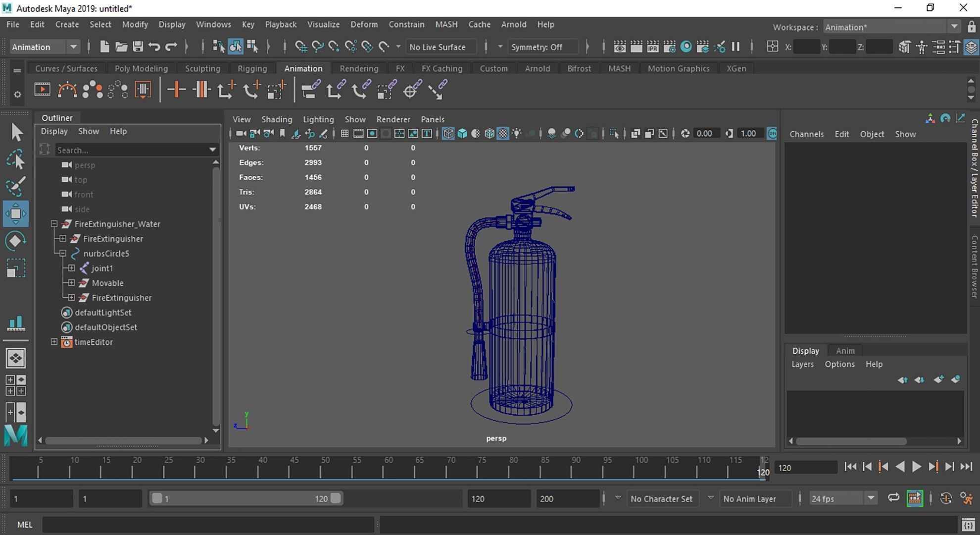Viewport: 980px width, 535px height.
Task: Open the Animation menu set dropdown
Action: click(x=73, y=47)
